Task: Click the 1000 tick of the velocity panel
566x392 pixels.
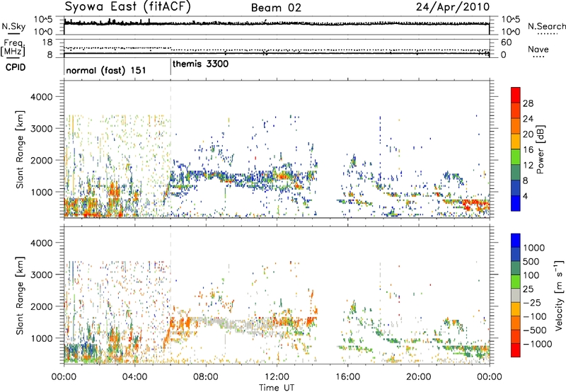Action: (x=42, y=338)
